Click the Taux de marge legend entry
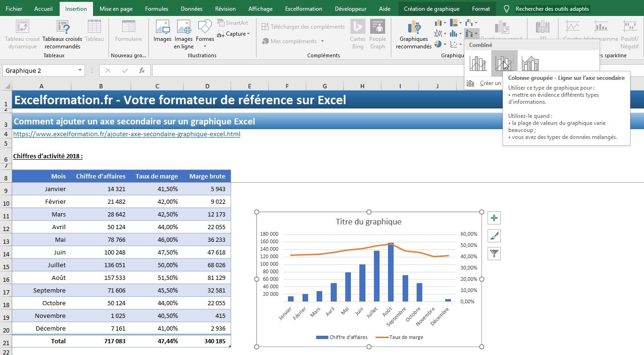This screenshot has width=644, height=355. coord(399,337)
